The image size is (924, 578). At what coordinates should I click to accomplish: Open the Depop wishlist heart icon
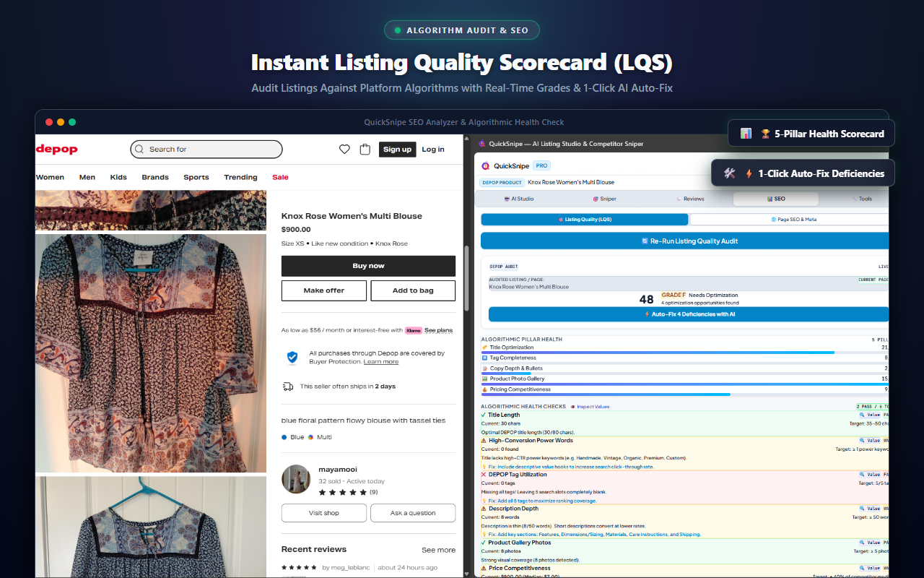(344, 150)
